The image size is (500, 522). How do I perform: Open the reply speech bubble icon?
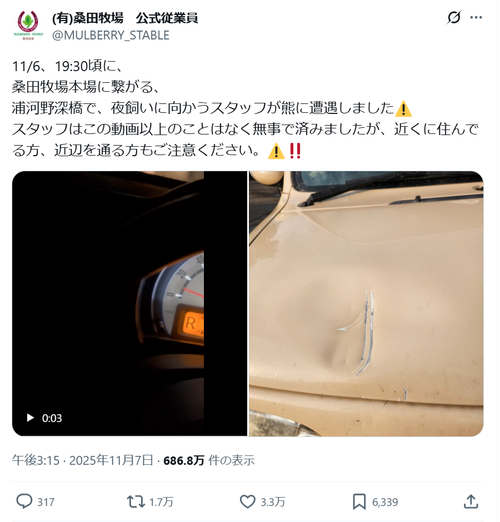tap(24, 502)
